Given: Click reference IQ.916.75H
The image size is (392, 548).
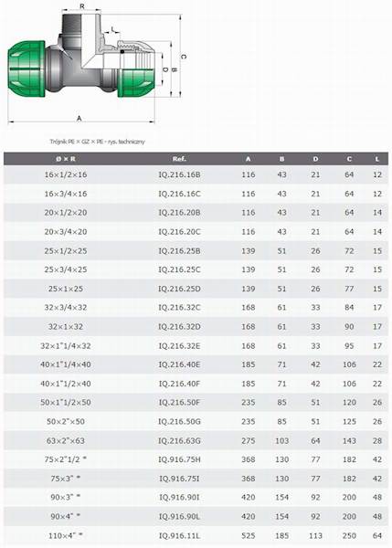Looking at the screenshot, I should coord(179,459).
